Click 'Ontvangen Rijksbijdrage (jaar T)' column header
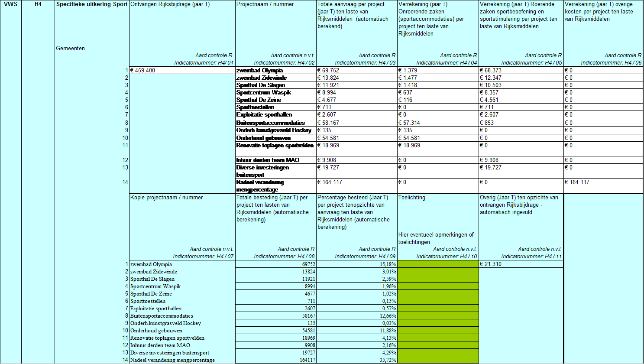 170,4
